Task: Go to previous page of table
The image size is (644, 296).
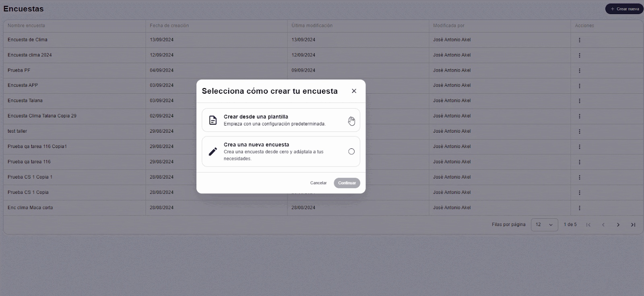Action: pos(603,225)
